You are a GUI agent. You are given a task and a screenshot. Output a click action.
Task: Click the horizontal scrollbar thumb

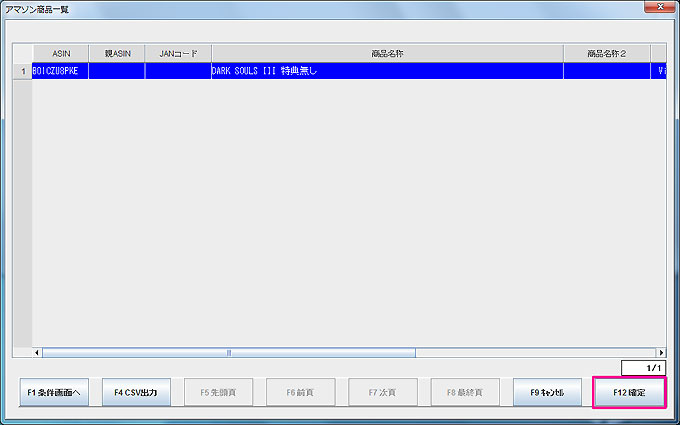[x=229, y=353]
